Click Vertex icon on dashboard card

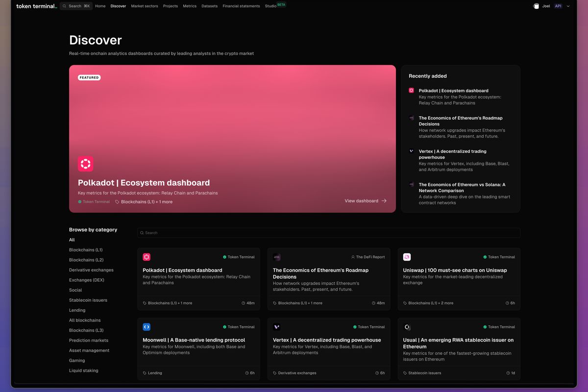point(276,327)
